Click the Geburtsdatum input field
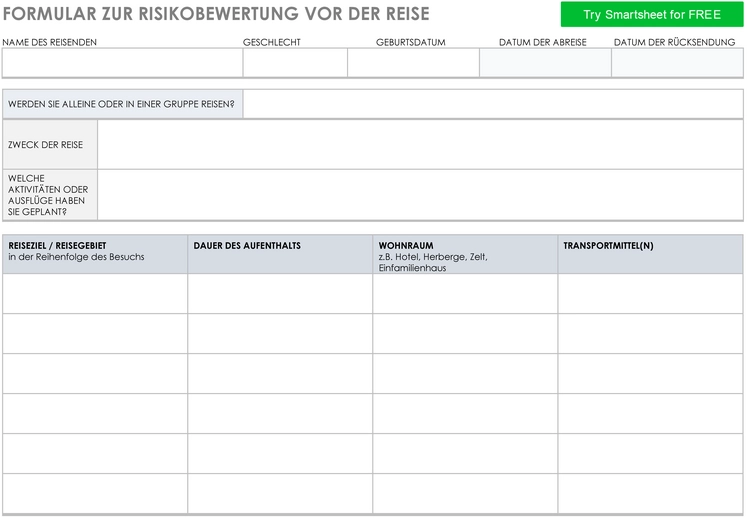 pos(413,63)
